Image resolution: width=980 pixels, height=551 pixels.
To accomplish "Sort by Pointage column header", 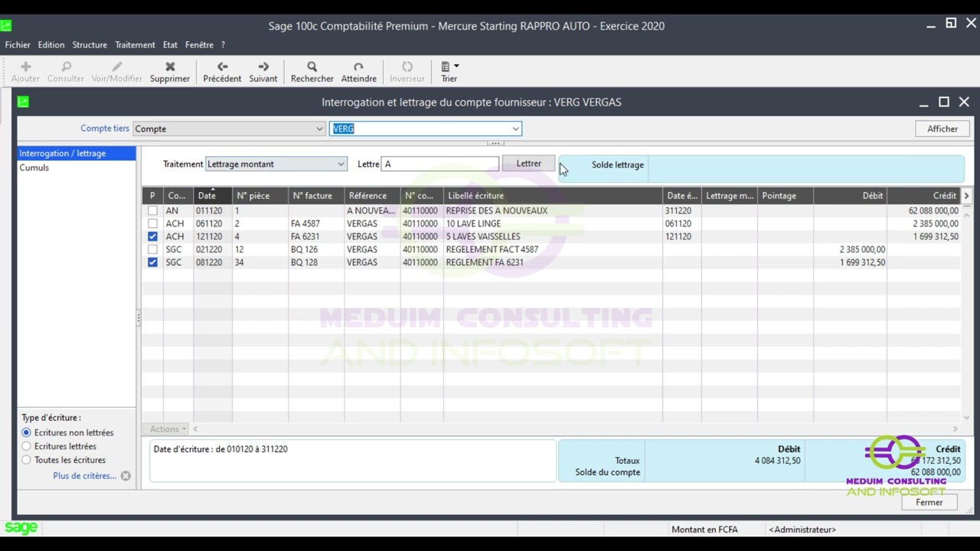I will point(786,196).
